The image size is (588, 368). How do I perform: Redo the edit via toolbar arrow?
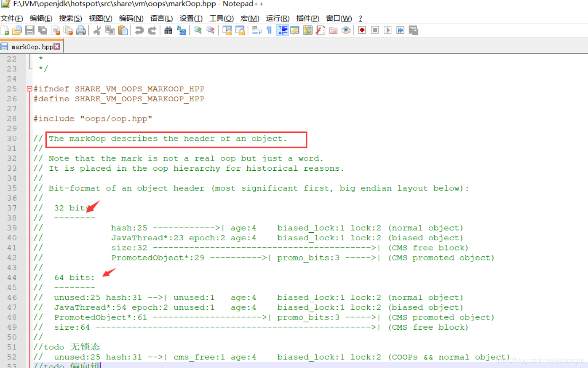coord(152,30)
